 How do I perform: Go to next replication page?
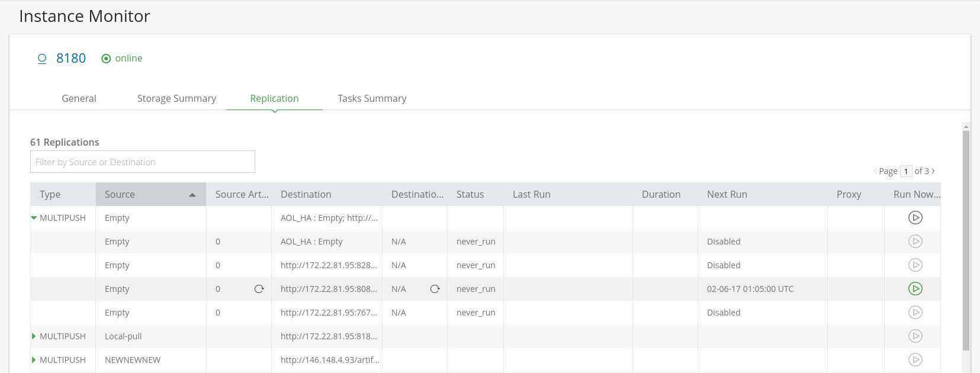point(934,171)
